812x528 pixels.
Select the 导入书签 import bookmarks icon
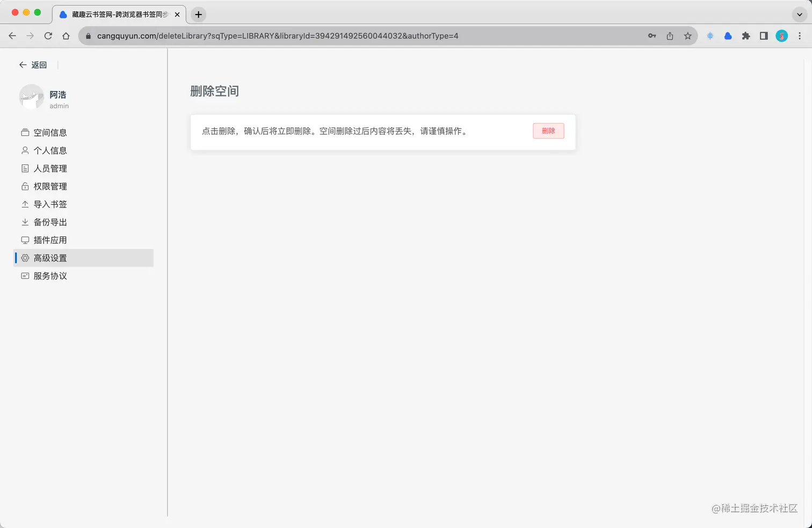click(25, 204)
